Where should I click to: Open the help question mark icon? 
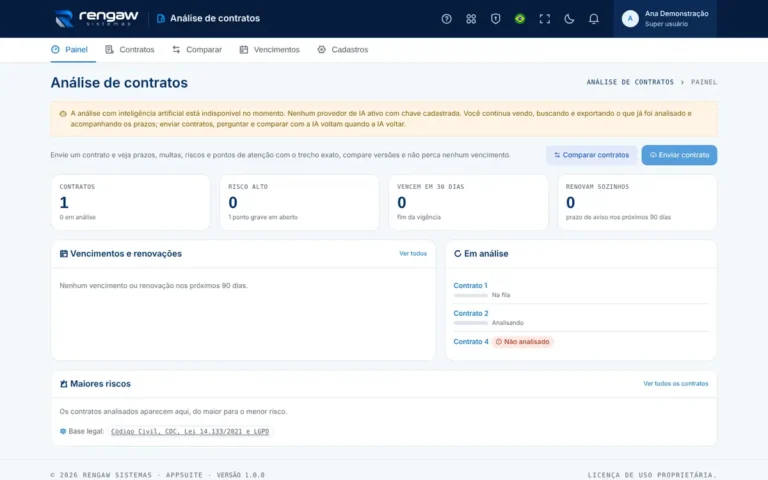pos(446,19)
